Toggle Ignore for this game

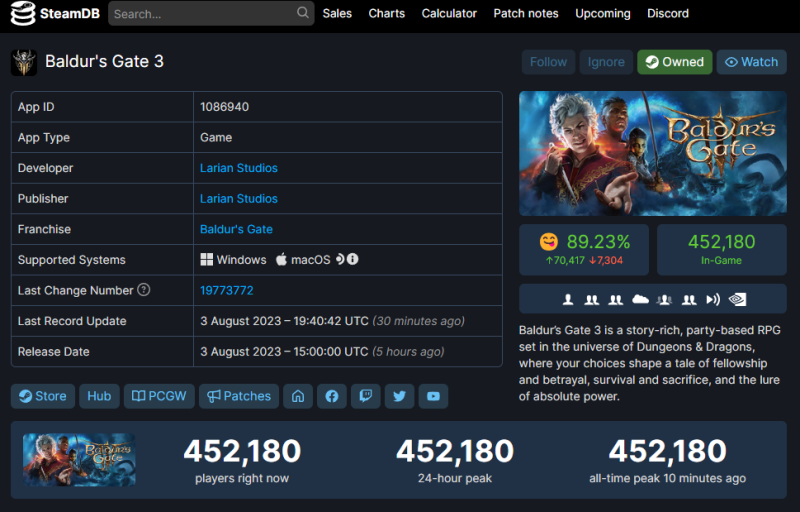(606, 62)
